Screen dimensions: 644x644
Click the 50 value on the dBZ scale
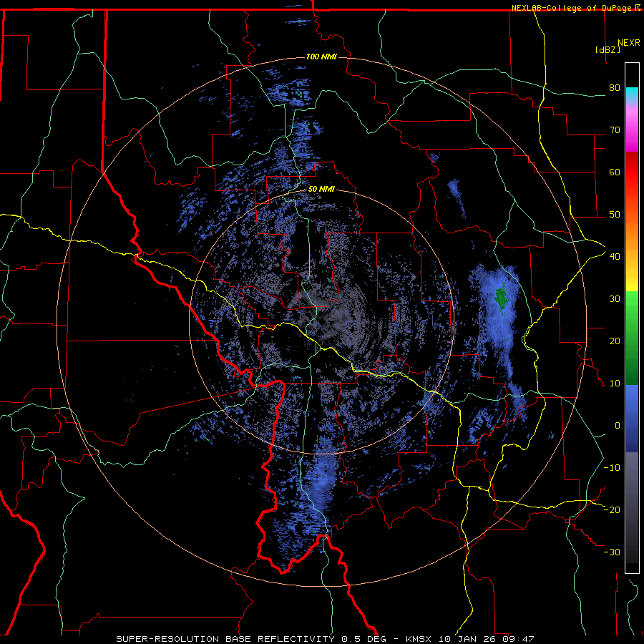(x=615, y=215)
